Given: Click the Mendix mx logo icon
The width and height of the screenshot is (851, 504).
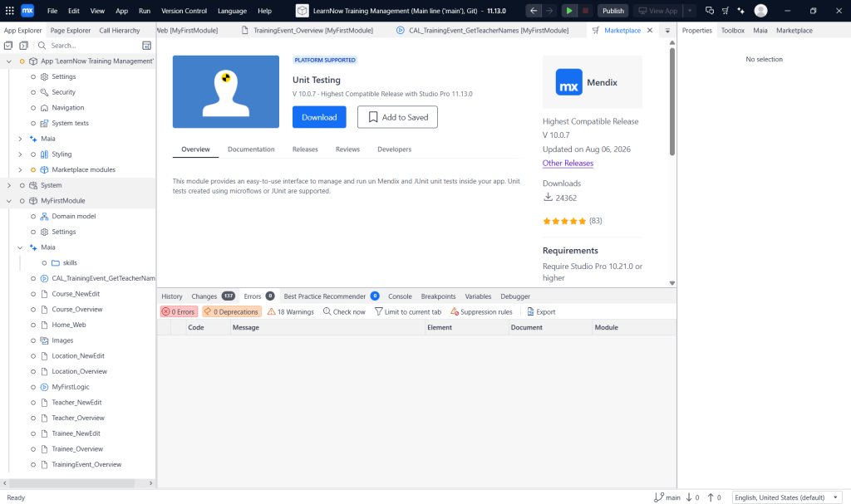Looking at the screenshot, I should [x=27, y=10].
